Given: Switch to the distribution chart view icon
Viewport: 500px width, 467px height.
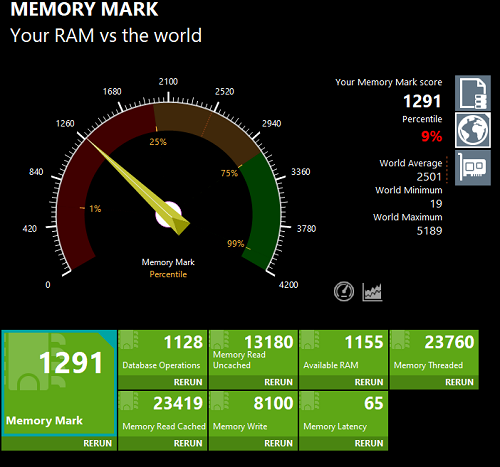Looking at the screenshot, I should point(372,292).
